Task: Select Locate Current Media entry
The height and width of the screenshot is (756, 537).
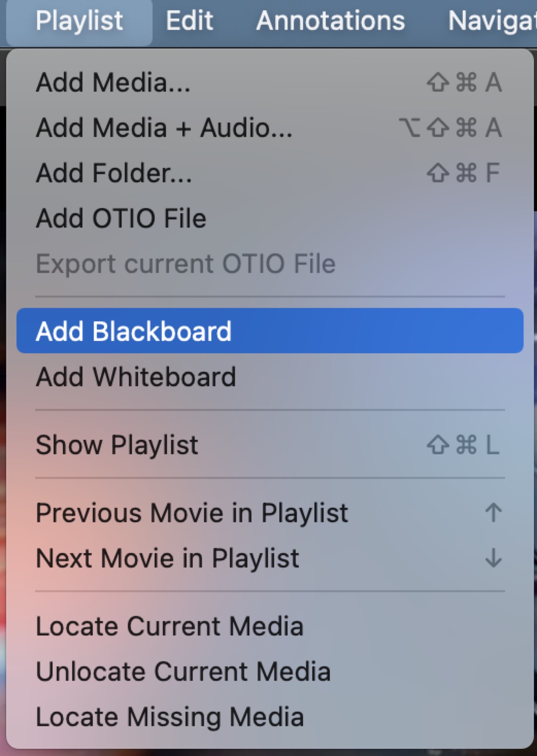Action: (x=270, y=626)
